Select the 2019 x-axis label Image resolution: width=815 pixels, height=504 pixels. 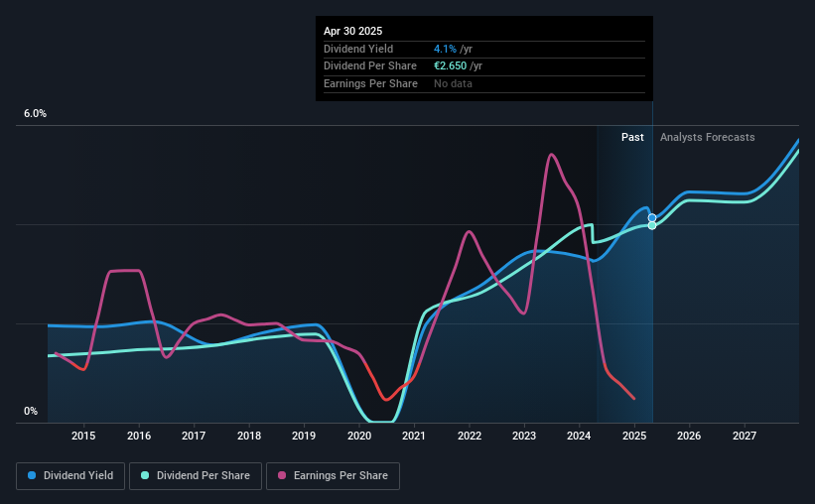pos(304,436)
